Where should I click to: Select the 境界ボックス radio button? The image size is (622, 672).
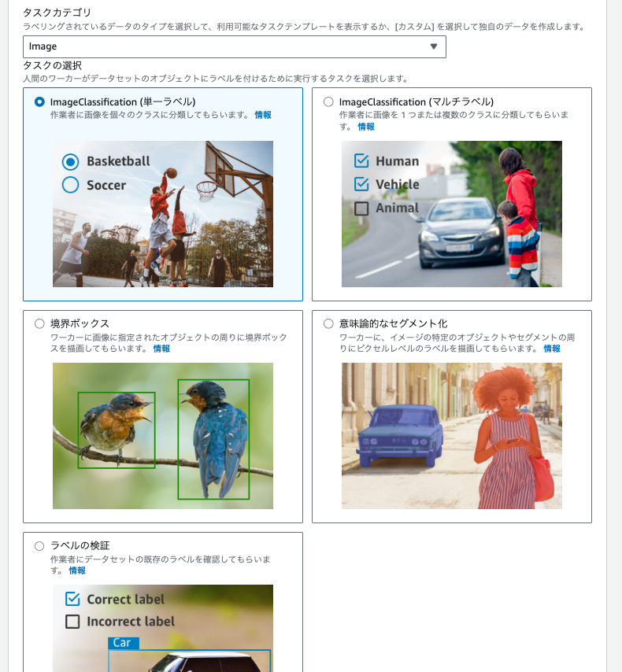click(39, 323)
